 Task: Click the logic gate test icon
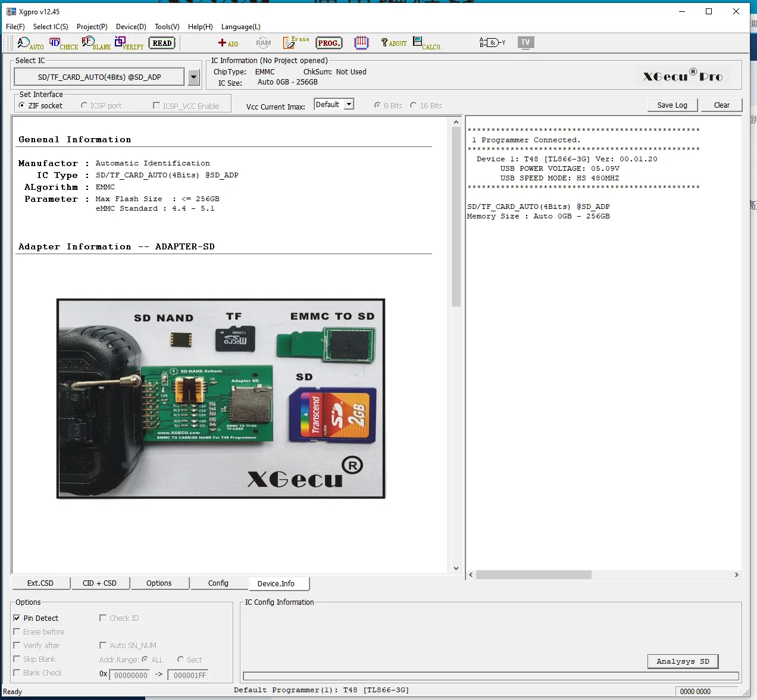point(492,42)
